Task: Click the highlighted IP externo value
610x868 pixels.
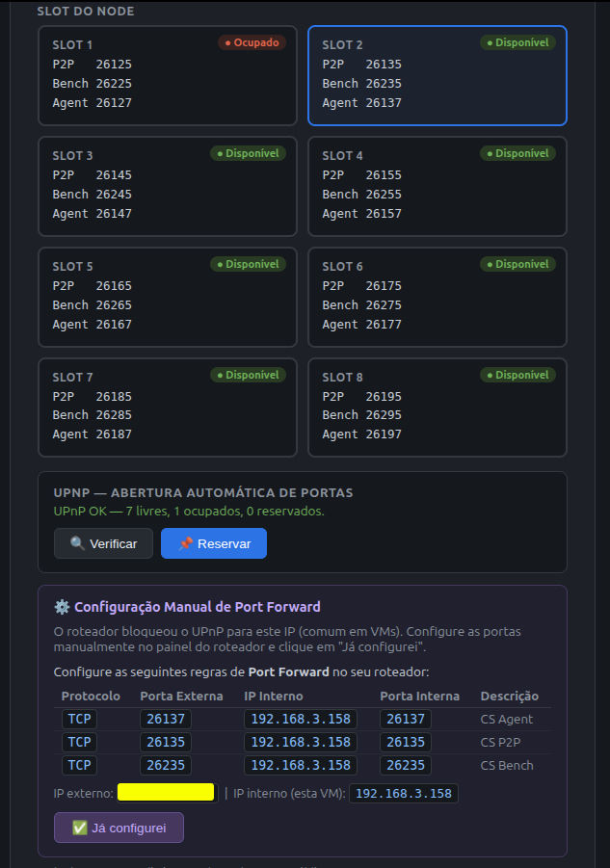Action: [x=166, y=792]
